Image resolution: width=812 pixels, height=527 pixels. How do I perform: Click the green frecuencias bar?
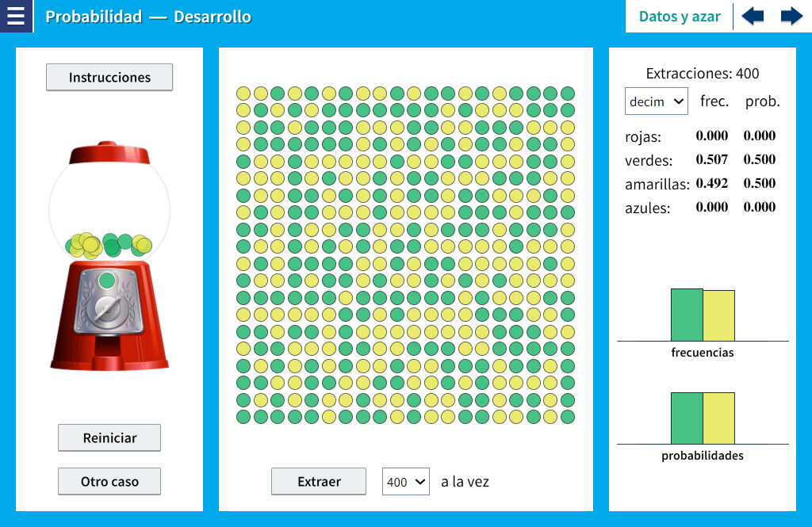(687, 315)
